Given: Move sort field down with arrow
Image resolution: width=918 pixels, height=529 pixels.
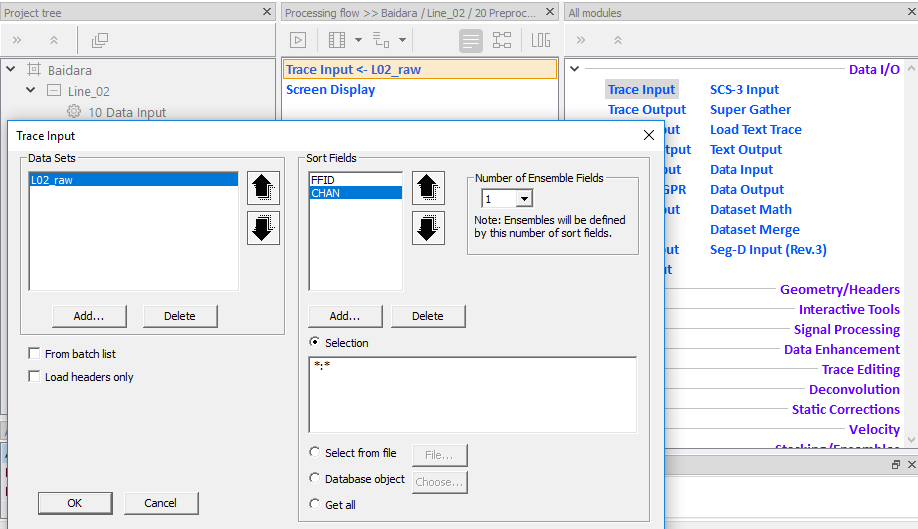Looking at the screenshot, I should 428,228.
